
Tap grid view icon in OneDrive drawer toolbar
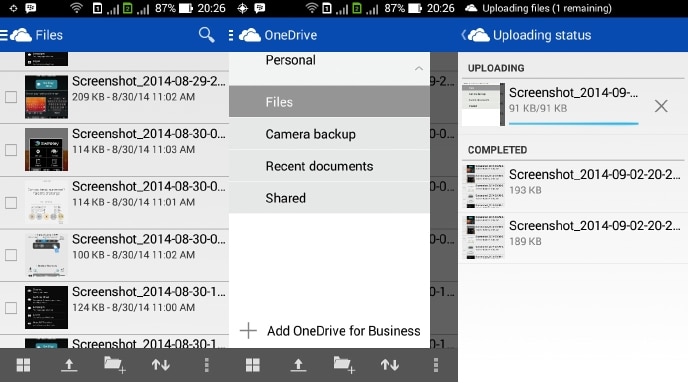click(253, 365)
